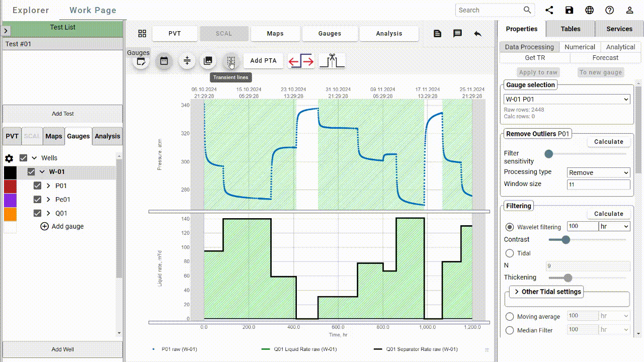Click the Add PTA button
Viewport: 644px width, 362px height.
click(x=264, y=61)
